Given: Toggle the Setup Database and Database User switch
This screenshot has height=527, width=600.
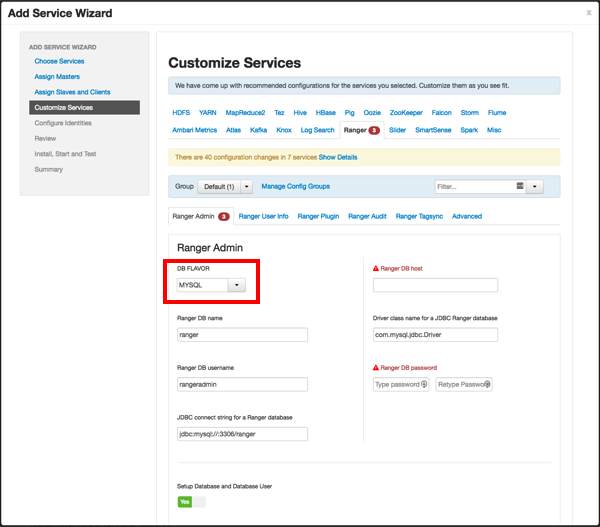Looking at the screenshot, I should tap(191, 501).
